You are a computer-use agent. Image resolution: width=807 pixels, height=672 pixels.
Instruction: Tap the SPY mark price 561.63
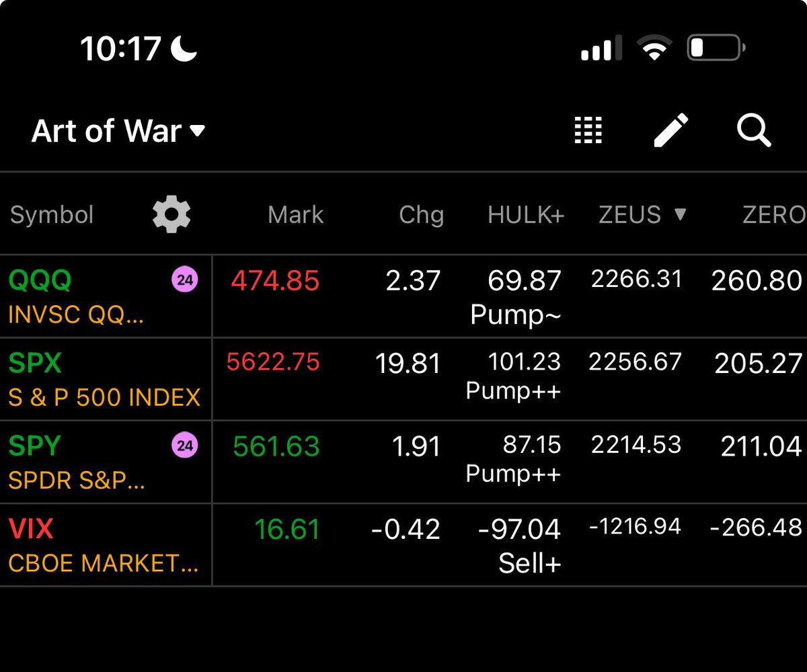276,446
